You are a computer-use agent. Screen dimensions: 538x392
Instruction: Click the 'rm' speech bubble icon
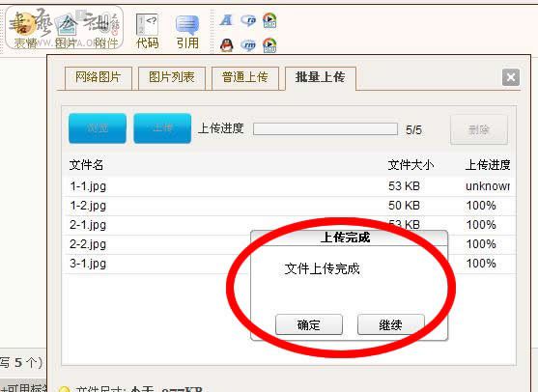click(x=248, y=45)
